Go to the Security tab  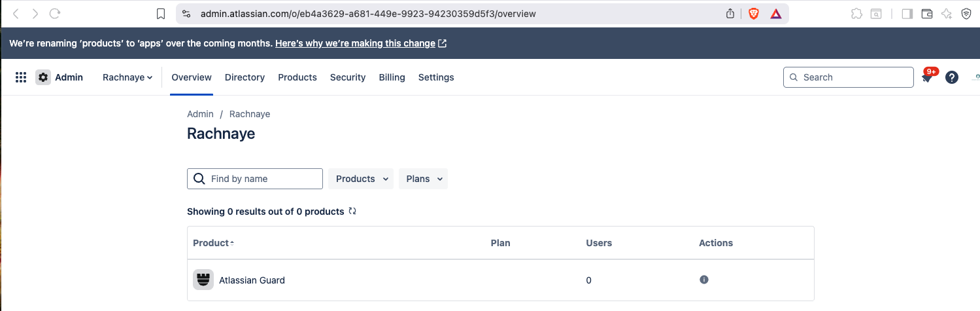click(x=348, y=77)
